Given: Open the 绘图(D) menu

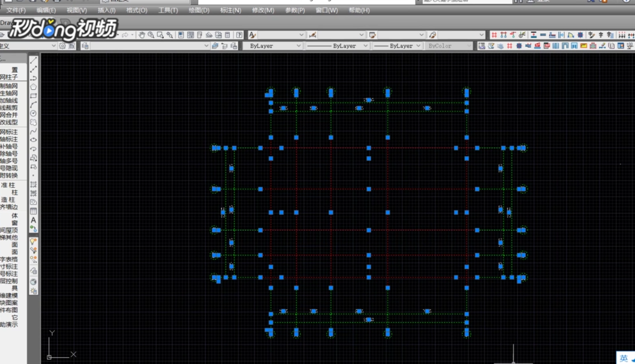Looking at the screenshot, I should click(199, 10).
